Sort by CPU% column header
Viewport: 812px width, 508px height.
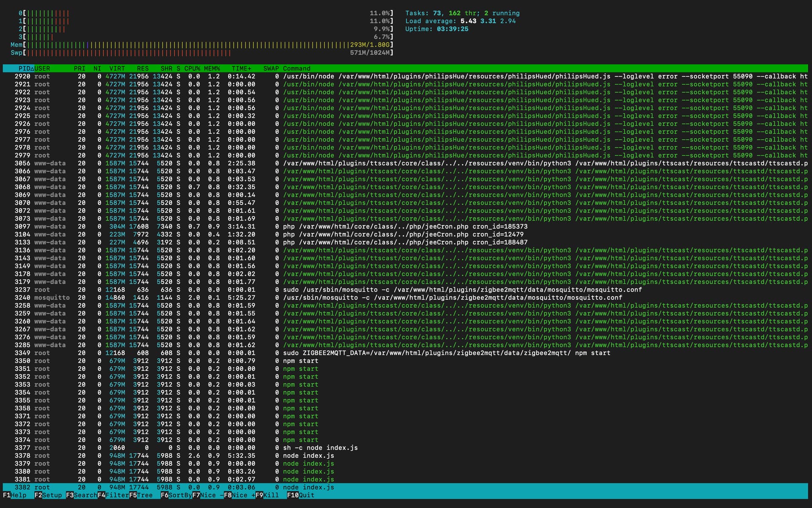point(192,68)
